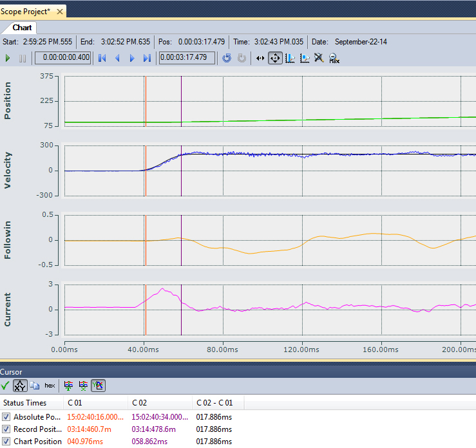Select the 03:14:460.7m record position value
This screenshot has width=476, height=448.
click(x=90, y=429)
